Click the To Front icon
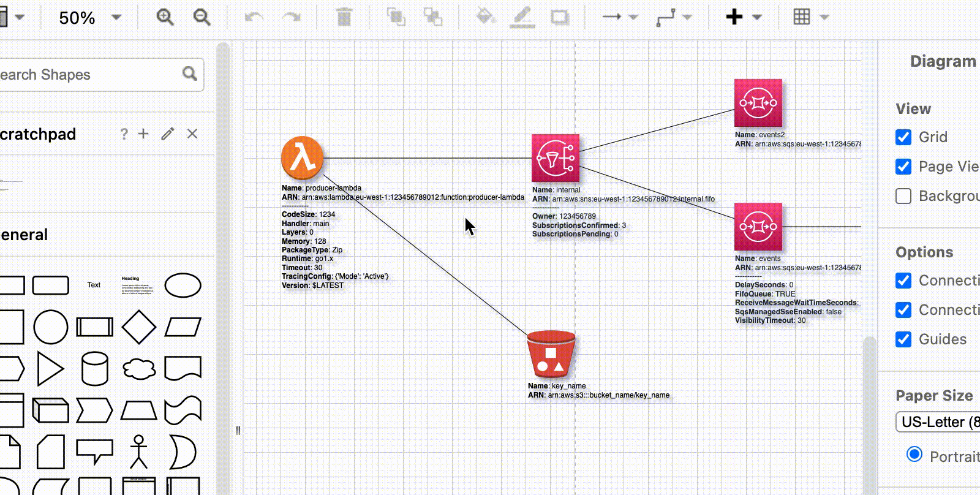 (x=396, y=17)
